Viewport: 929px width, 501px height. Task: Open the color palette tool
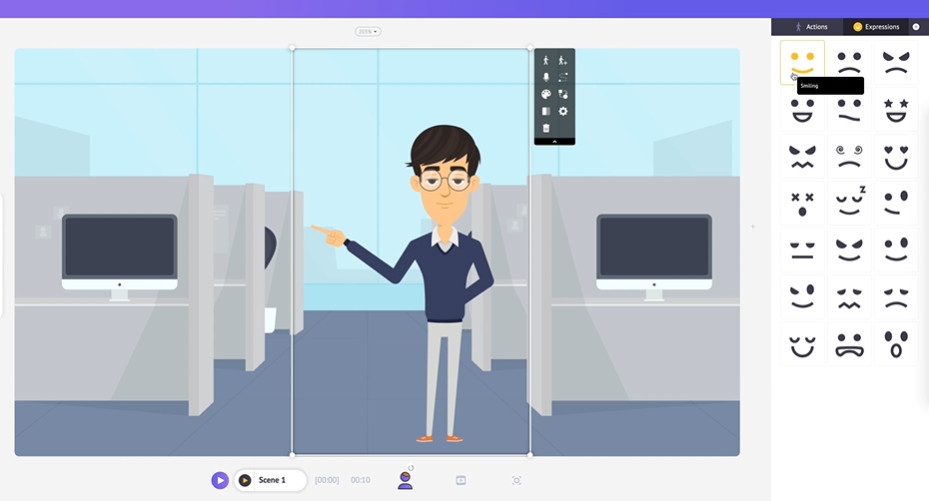tap(546, 94)
